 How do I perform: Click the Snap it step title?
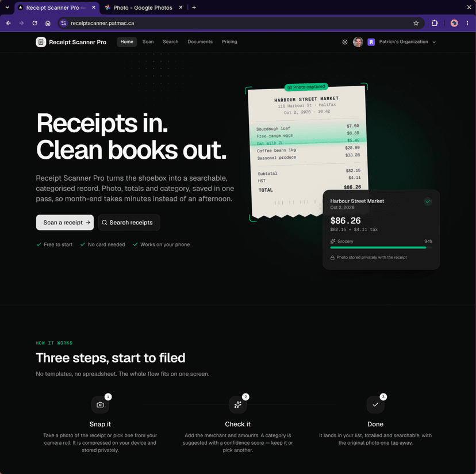(100, 424)
